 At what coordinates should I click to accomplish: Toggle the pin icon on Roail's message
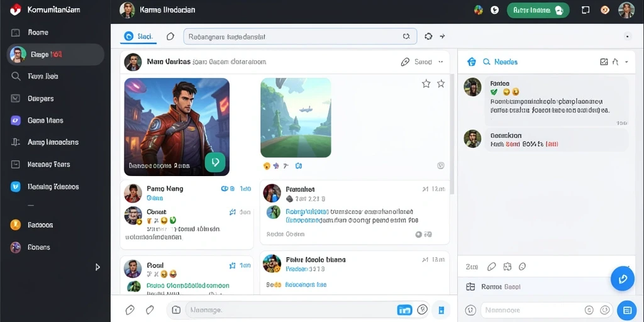click(233, 266)
